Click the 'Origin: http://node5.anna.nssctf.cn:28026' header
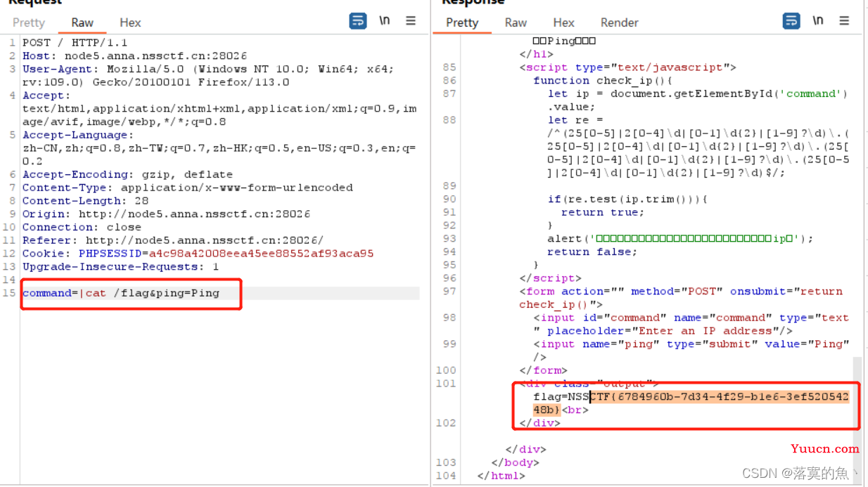Screen dimensions: 868x487 coord(166,214)
